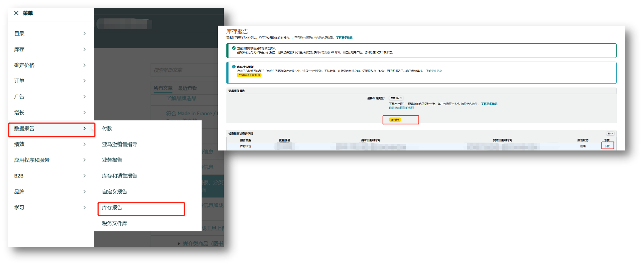Click the arrow next to 品牌
This screenshot has height=266, width=644.
84,192
